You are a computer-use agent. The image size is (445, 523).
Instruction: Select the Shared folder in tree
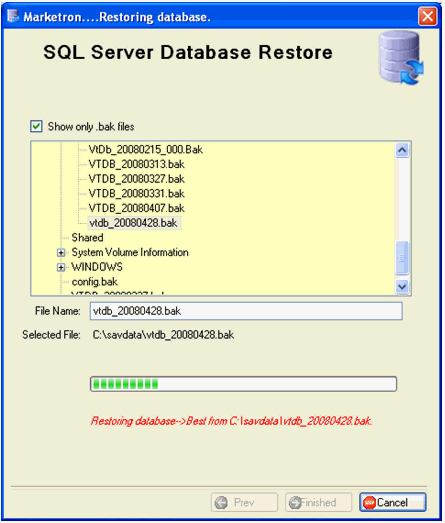point(87,237)
